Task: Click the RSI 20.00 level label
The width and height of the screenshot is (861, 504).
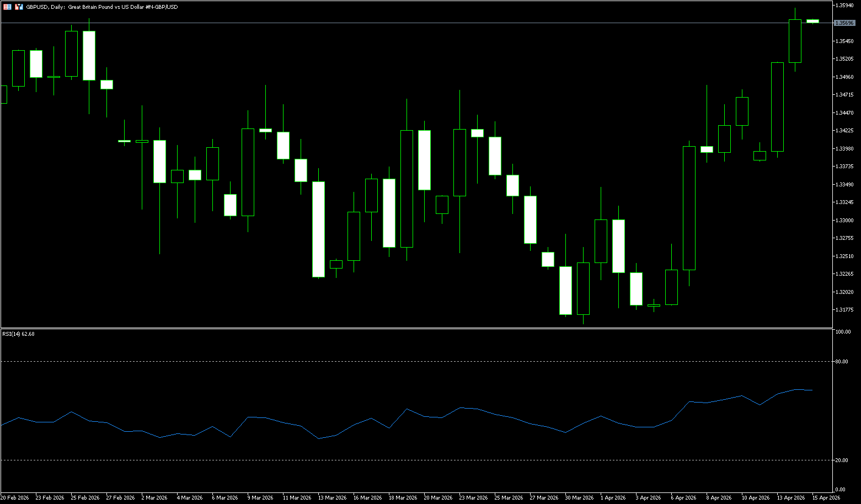Action: [x=842, y=460]
